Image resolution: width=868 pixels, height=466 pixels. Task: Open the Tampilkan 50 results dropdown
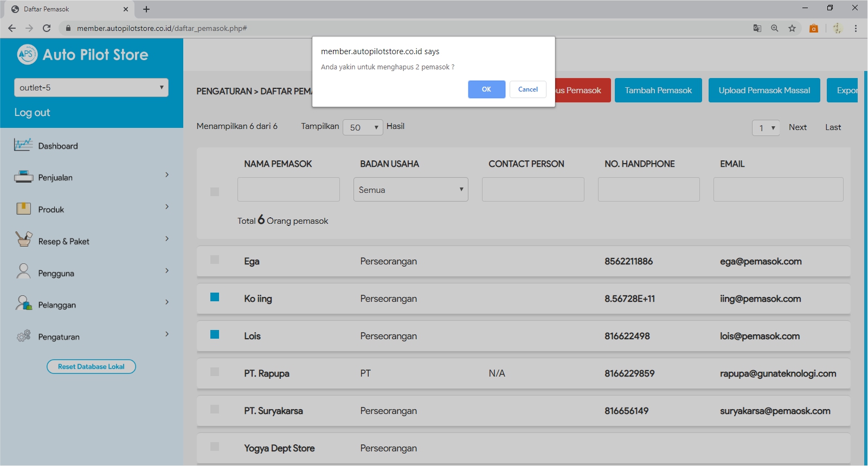coord(363,127)
